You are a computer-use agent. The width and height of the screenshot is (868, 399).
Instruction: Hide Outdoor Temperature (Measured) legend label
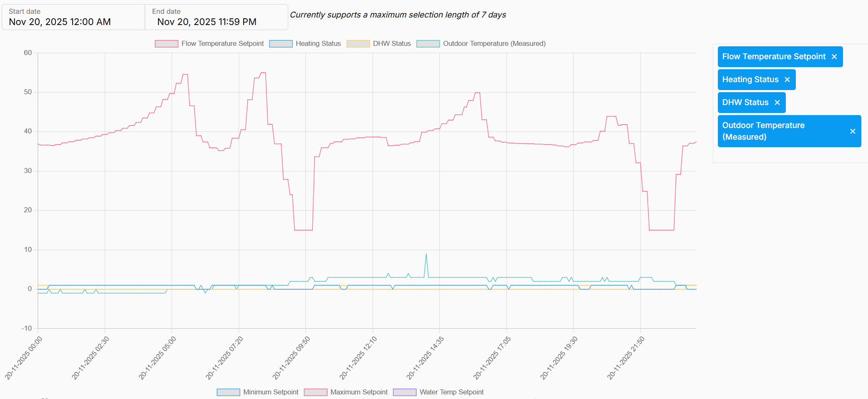[494, 44]
